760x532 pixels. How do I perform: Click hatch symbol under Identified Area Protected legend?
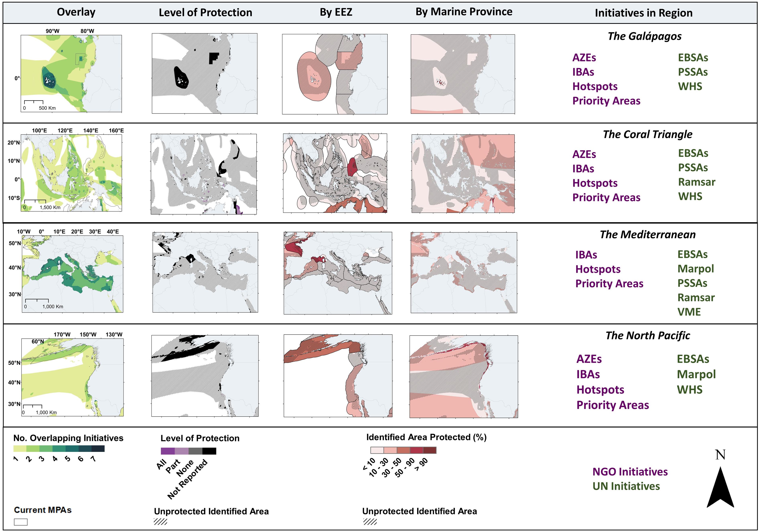[x=370, y=521]
